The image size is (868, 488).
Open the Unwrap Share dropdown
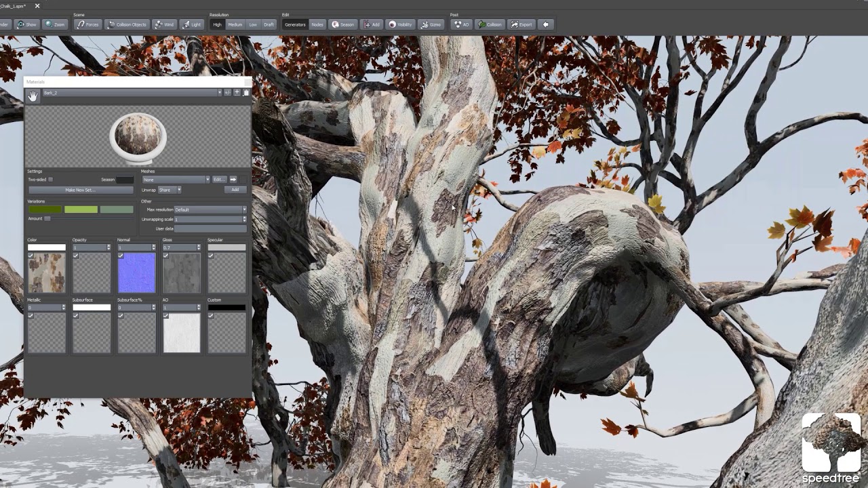(170, 190)
